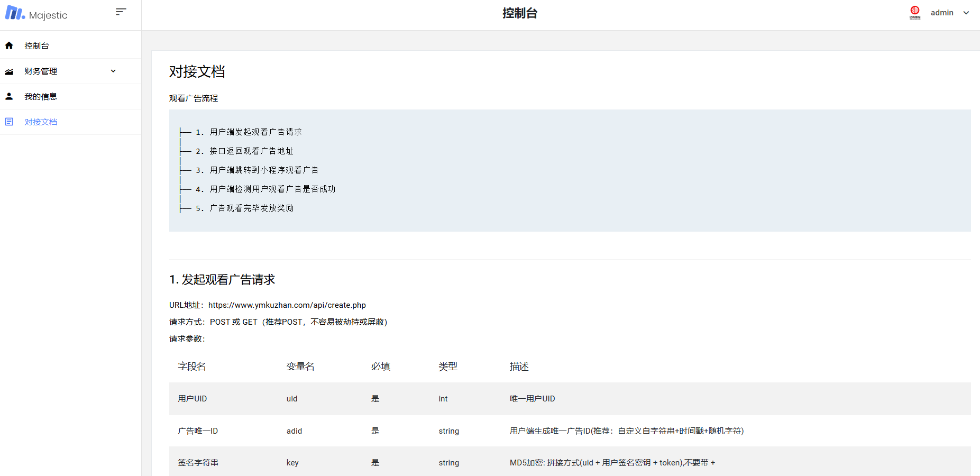980x476 pixels.
Task: Click the 对接文档 page heading
Action: [x=197, y=71]
